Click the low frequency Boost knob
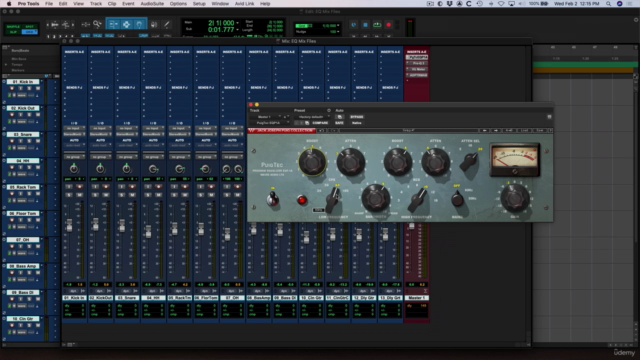This screenshot has width=640, height=360. click(312, 162)
